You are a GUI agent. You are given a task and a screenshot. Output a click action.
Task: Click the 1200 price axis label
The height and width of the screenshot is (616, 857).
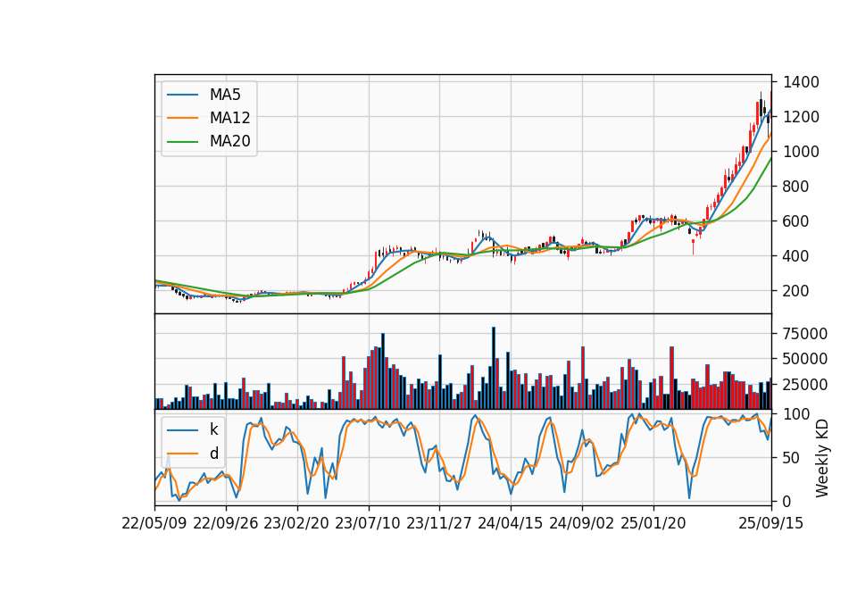[x=802, y=117]
